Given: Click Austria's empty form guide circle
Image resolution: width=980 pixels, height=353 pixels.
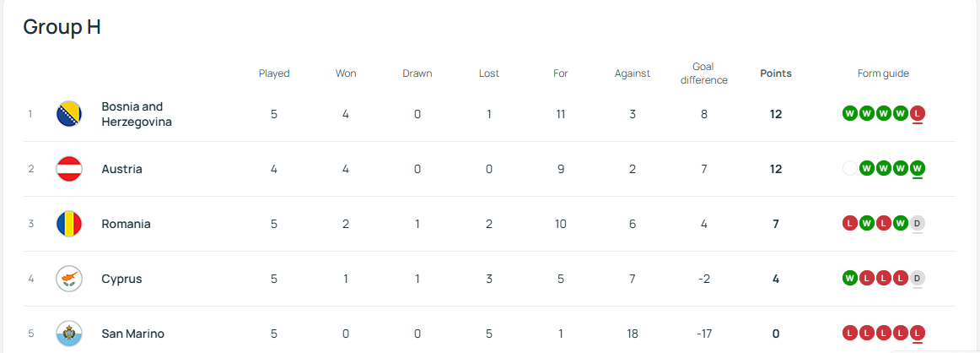Looking at the screenshot, I should click(x=849, y=169).
